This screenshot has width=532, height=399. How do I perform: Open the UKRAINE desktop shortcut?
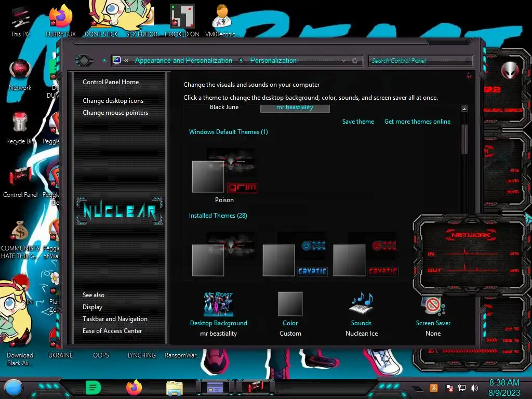pyautogui.click(x=60, y=355)
